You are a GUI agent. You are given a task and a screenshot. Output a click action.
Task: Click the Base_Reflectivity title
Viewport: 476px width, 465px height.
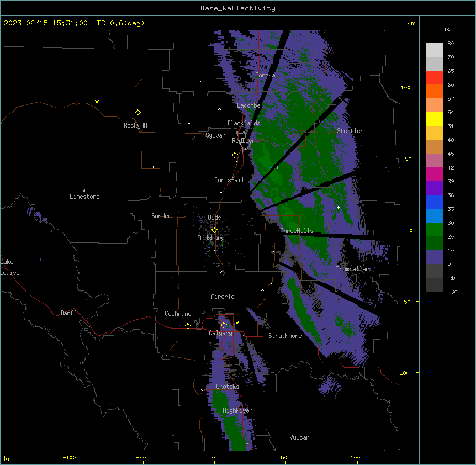pyautogui.click(x=238, y=8)
